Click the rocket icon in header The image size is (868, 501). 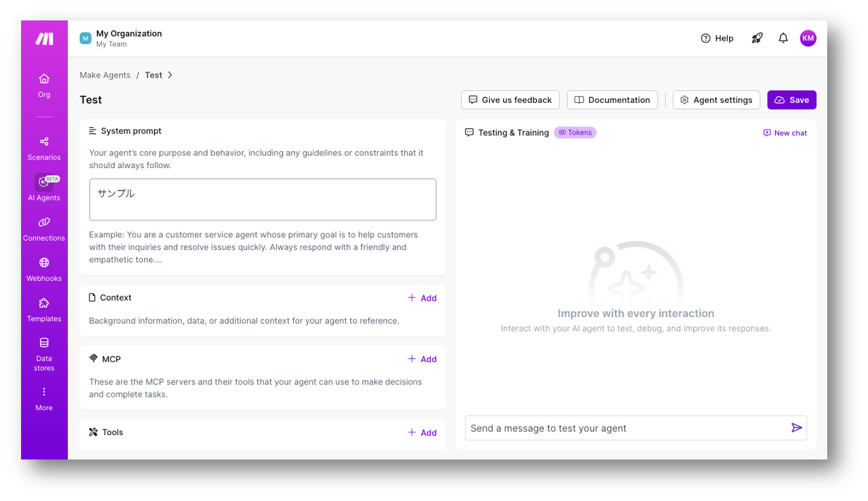(x=757, y=38)
